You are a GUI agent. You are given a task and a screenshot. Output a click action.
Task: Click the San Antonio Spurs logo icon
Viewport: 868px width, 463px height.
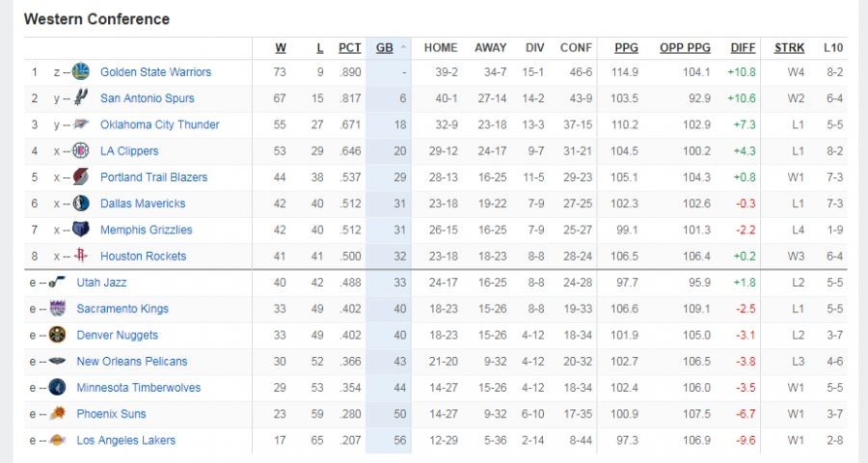[x=80, y=97]
